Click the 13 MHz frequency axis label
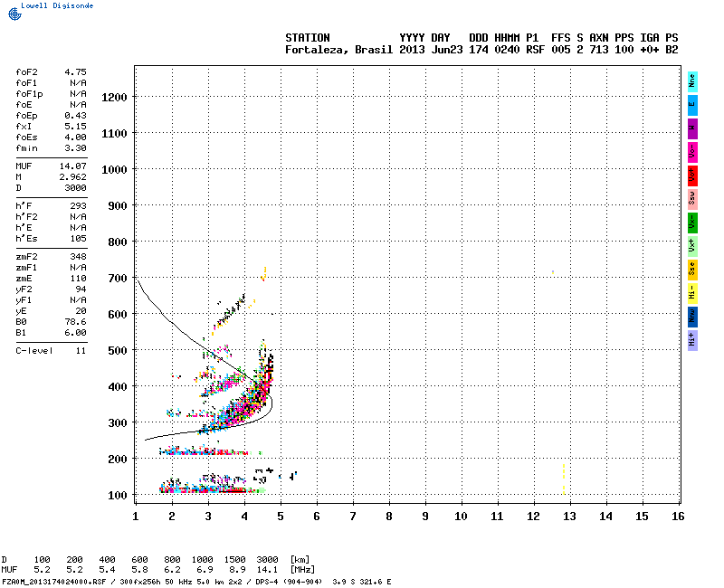This screenshot has height=588, width=724. 569,517
